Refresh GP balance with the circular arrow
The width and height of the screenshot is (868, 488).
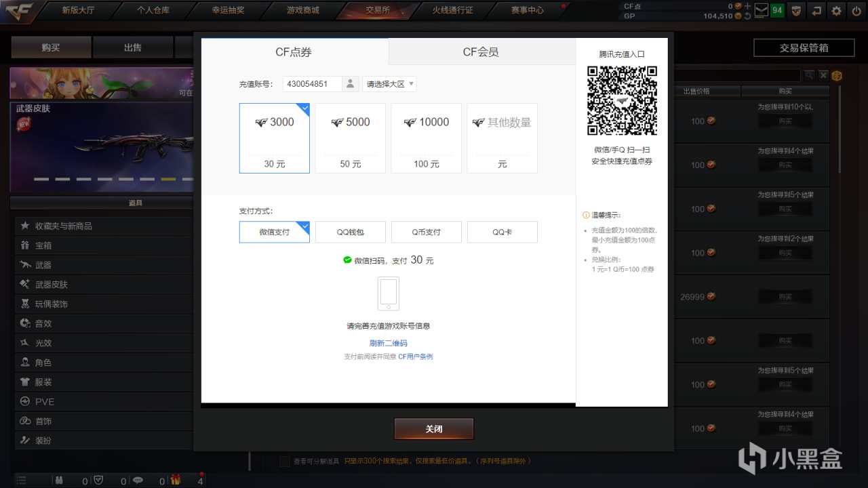(x=747, y=16)
